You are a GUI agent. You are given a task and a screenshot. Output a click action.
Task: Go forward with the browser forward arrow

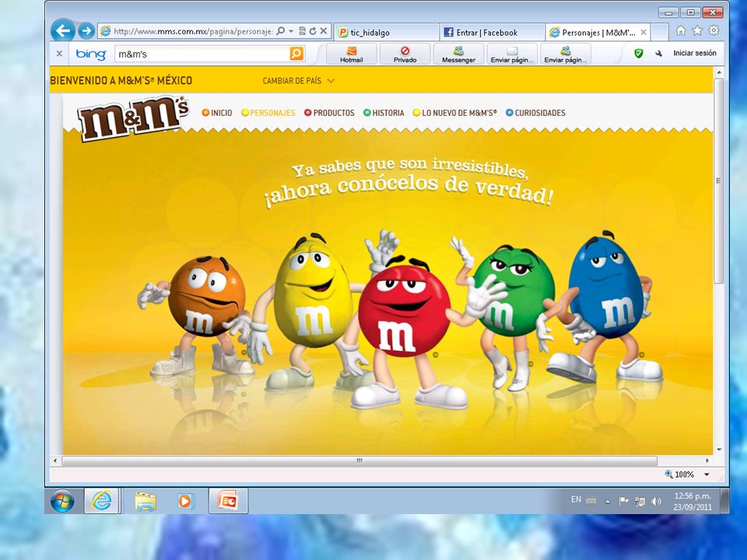pyautogui.click(x=86, y=31)
